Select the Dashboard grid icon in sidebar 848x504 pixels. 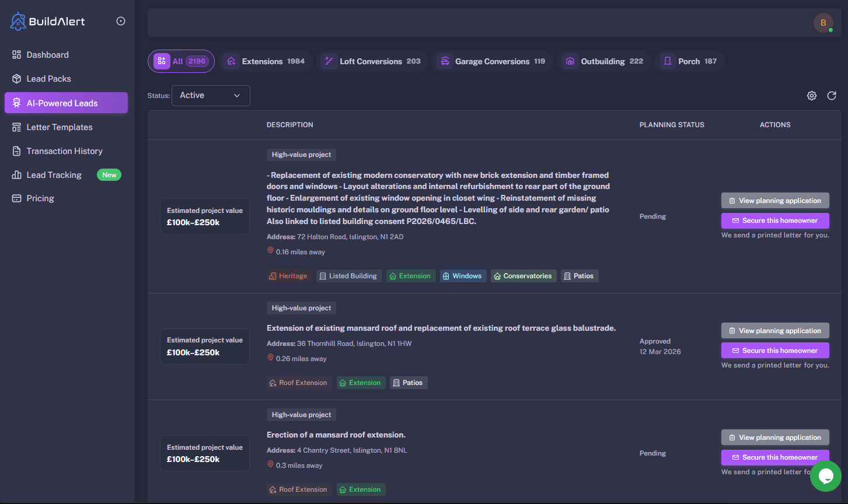coord(15,54)
